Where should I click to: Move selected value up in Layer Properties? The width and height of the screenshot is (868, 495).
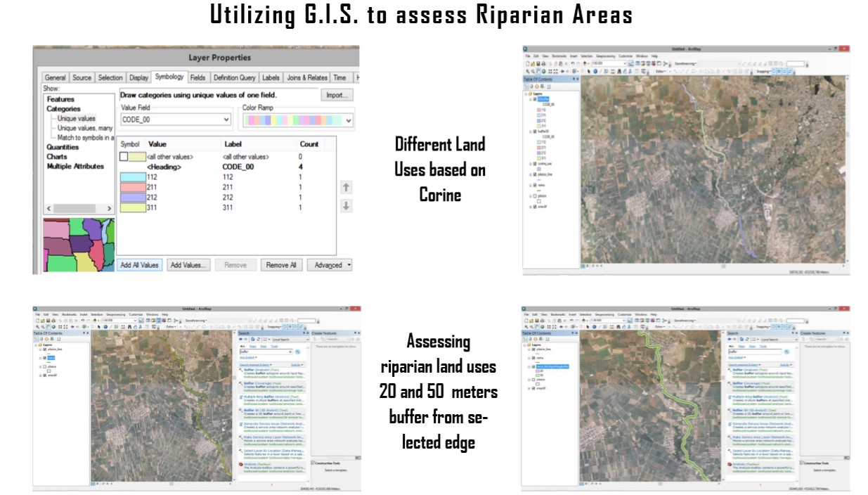346,188
